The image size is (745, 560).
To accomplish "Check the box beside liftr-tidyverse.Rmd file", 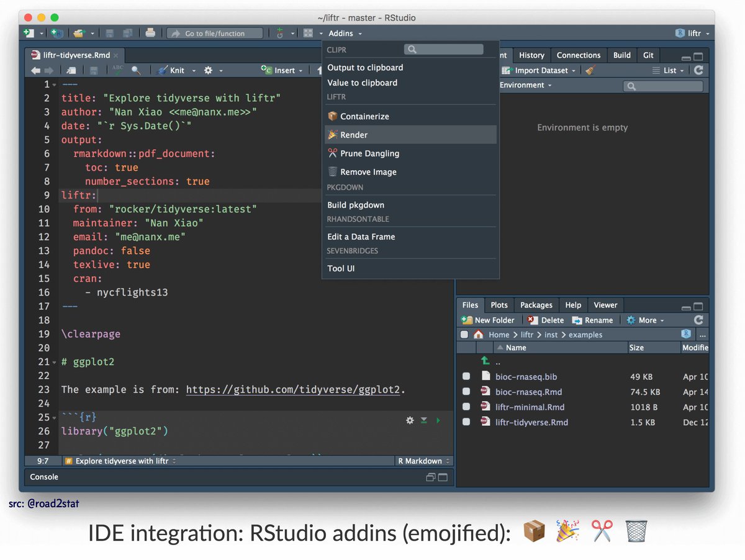I will [x=466, y=422].
